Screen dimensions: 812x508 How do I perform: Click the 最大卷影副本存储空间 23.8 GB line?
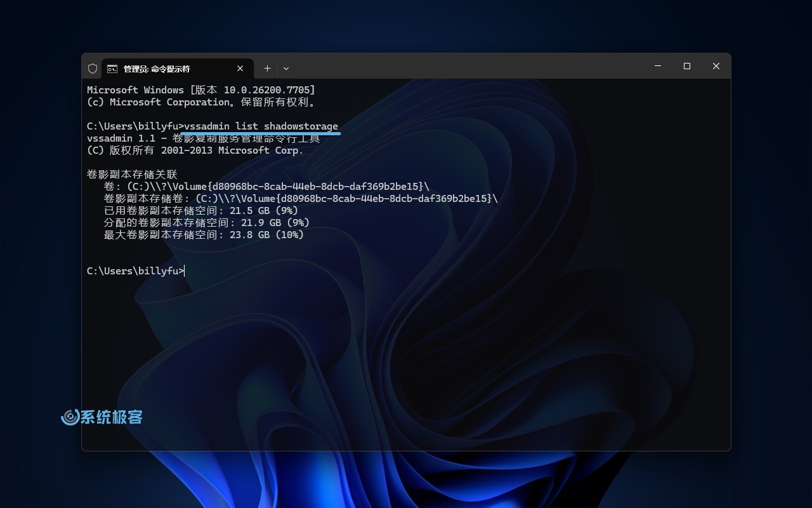point(203,234)
